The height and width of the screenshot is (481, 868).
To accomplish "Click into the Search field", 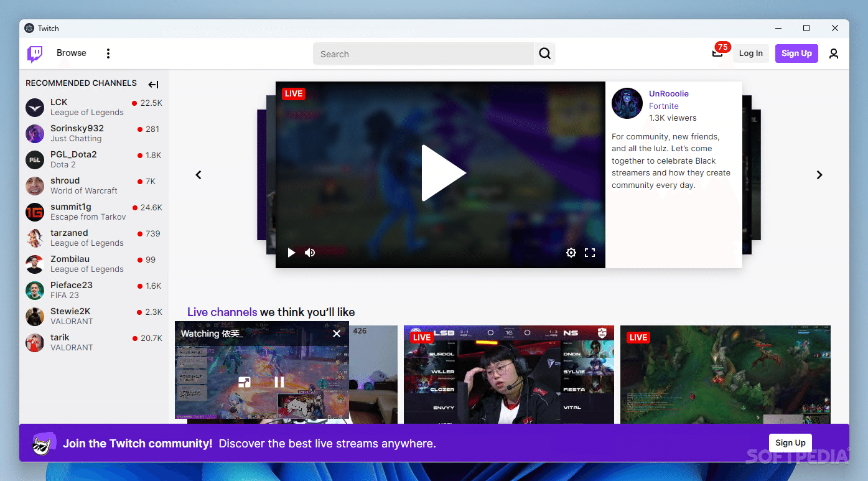I will click(x=423, y=54).
